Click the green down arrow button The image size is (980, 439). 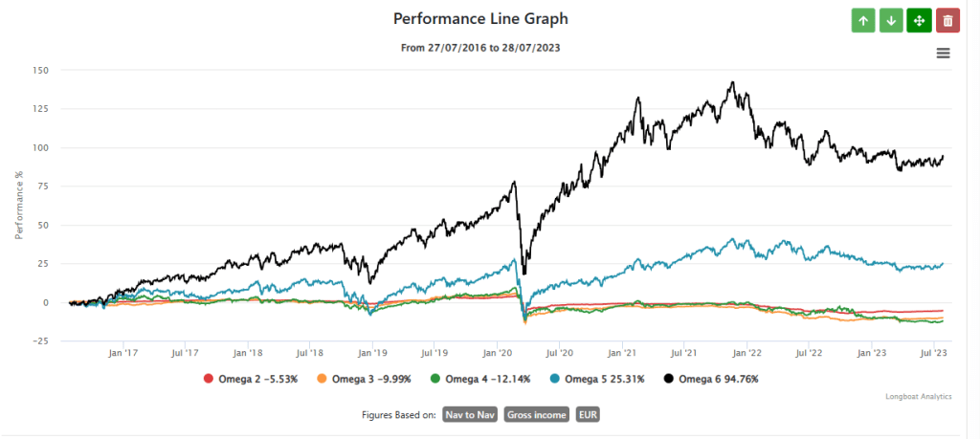pyautogui.click(x=891, y=20)
